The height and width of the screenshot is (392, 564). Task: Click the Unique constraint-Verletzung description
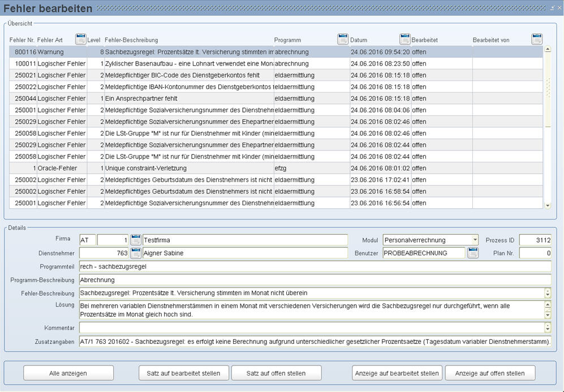point(189,168)
